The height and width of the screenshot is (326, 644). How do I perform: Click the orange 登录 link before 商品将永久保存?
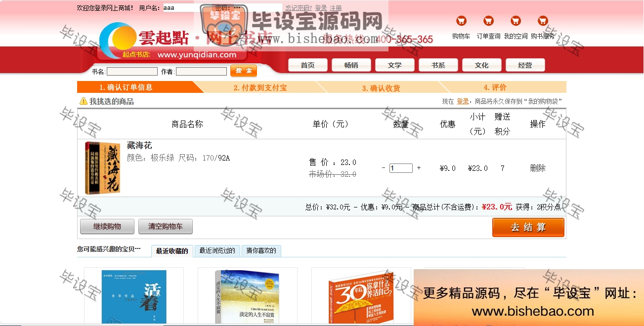pos(463,101)
